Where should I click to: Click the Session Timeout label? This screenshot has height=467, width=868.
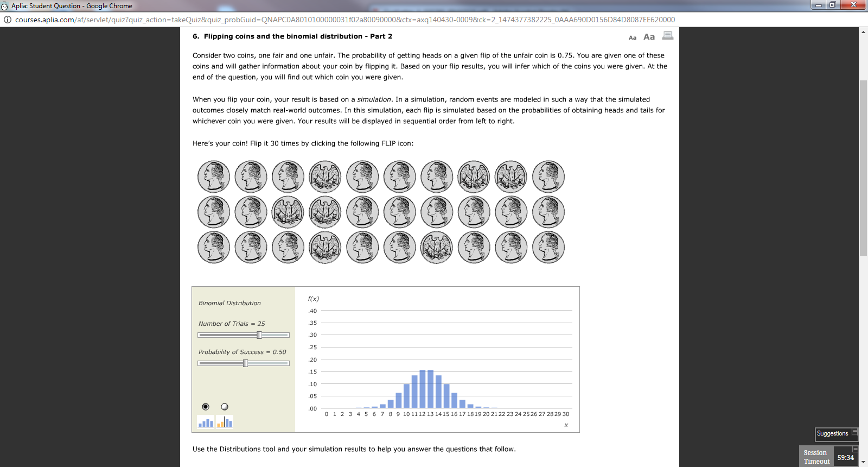816,457
